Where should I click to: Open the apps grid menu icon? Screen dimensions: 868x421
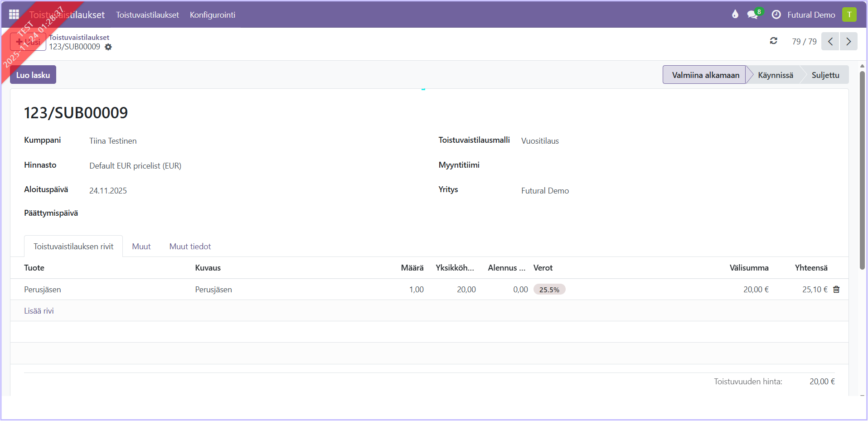tap(14, 15)
